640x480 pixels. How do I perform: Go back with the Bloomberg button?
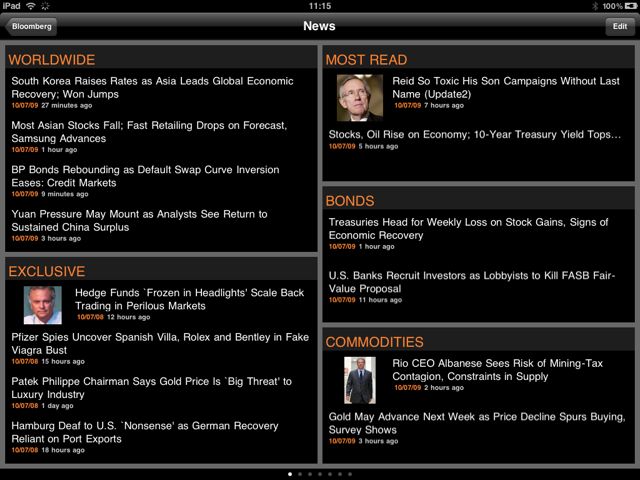(x=31, y=27)
